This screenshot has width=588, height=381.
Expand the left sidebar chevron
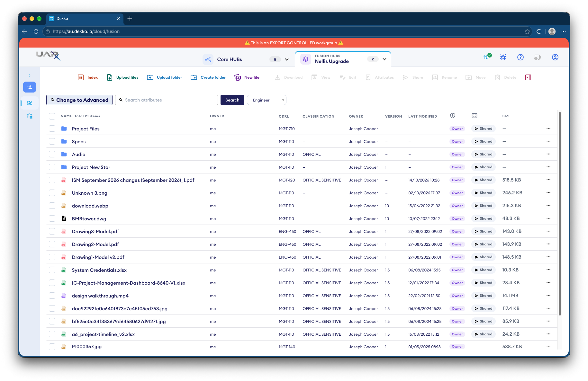click(x=30, y=75)
